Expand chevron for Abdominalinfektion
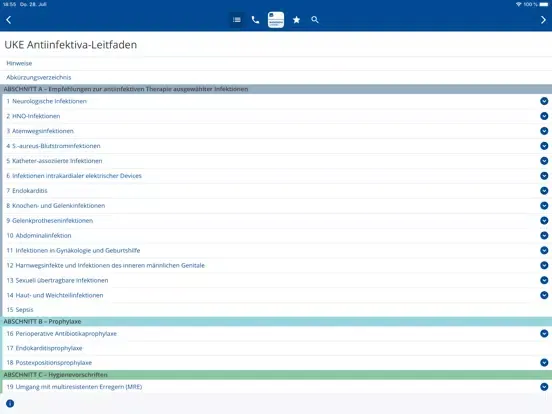Screen dimensions: 552x414 pyautogui.click(x=544, y=236)
